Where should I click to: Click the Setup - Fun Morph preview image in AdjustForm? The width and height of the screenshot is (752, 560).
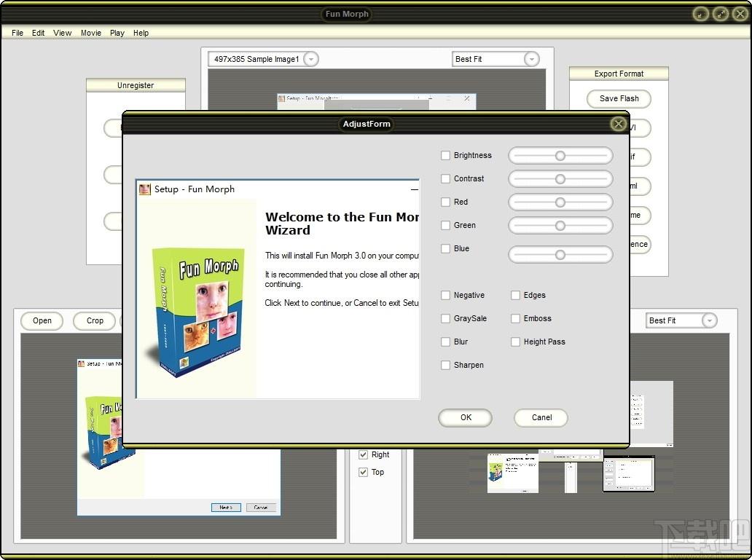point(278,289)
